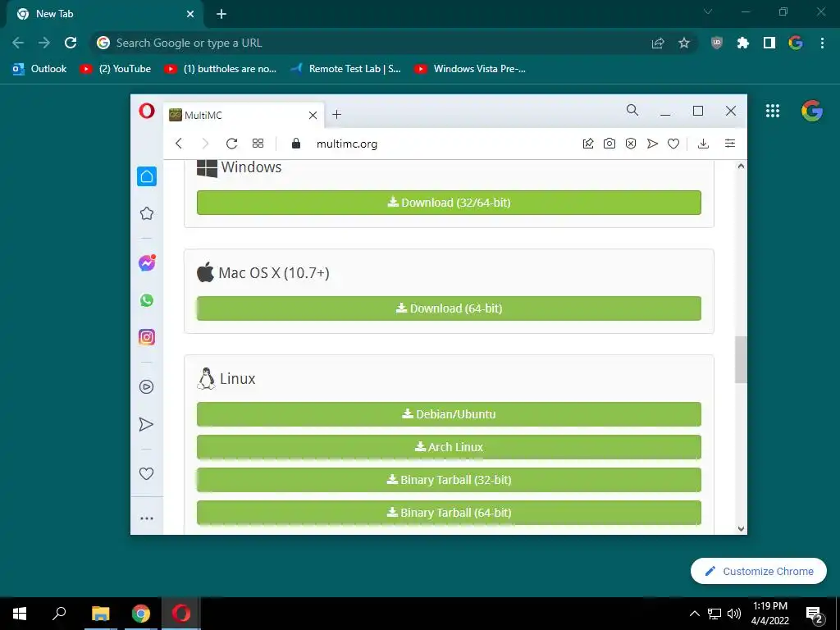The image size is (840, 630).
Task: Open Messenger in Opera sidebar
Action: click(146, 263)
